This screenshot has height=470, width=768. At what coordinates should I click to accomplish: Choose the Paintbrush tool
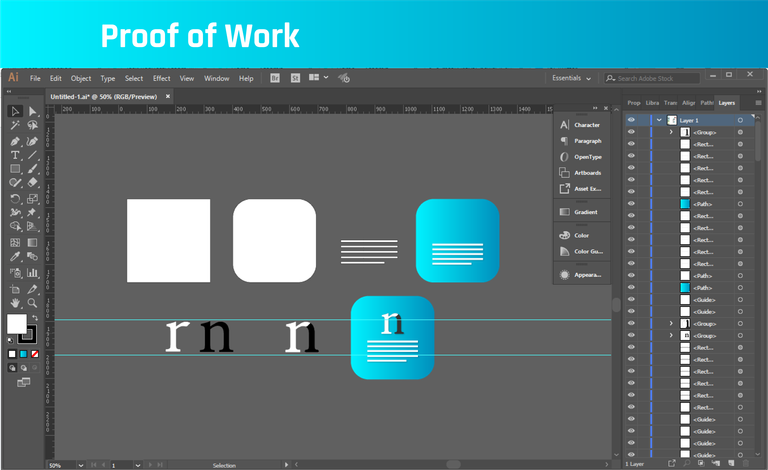32,169
